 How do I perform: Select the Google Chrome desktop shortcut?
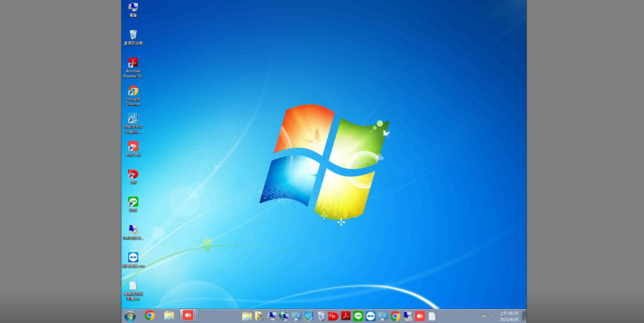133,96
